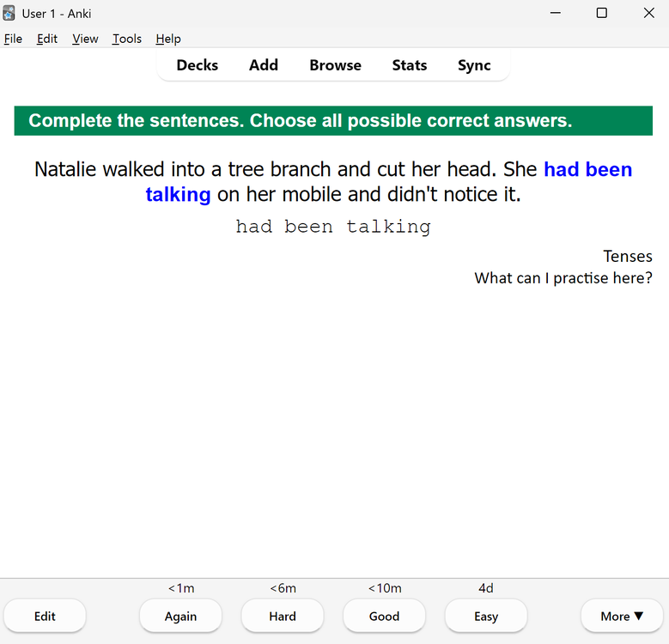Click the '<10m' interval above Good

tap(385, 588)
